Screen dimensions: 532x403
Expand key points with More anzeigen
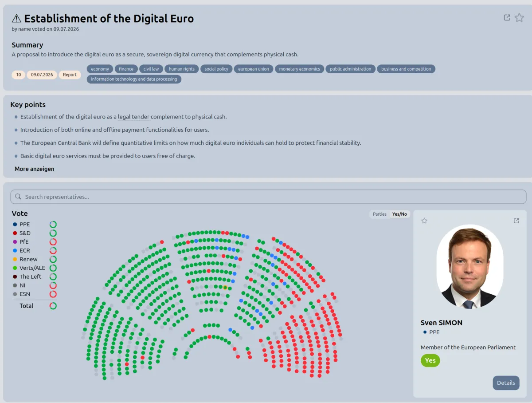35,169
